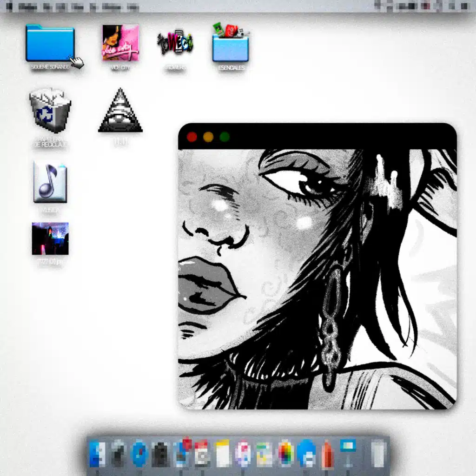This screenshot has height=476, width=476.
Task: Open the VICE CITY pink cover icon
Action: 120,42
